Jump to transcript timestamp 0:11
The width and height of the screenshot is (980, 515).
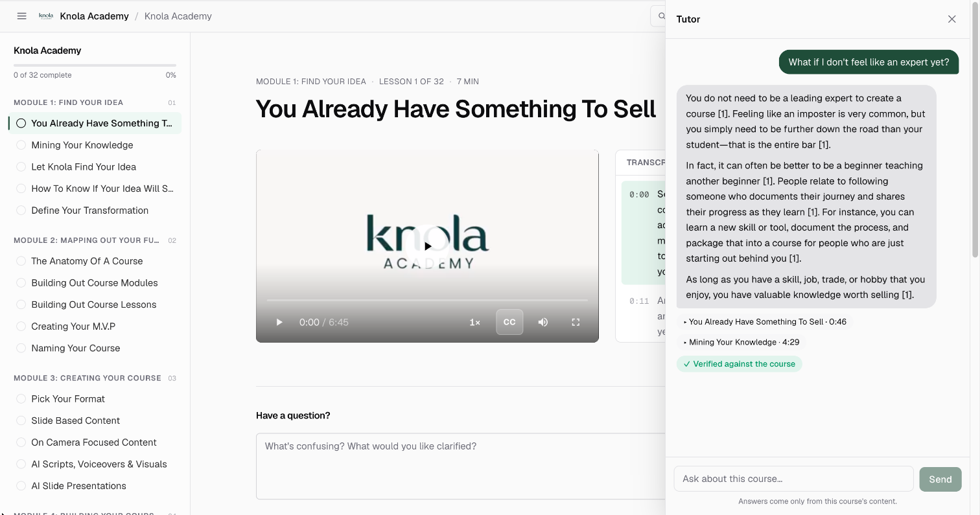[639, 301]
